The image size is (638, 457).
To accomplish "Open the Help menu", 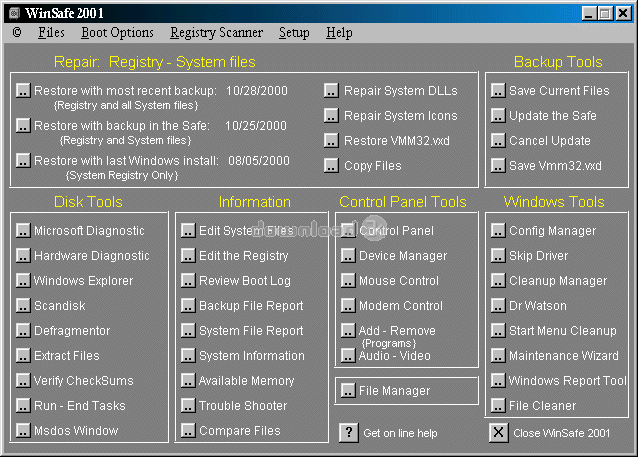I will [339, 33].
